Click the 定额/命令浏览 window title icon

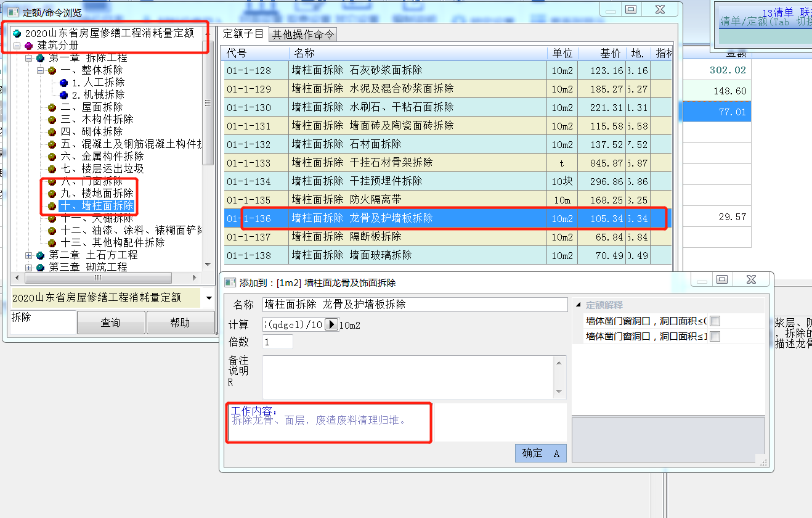(x=13, y=12)
